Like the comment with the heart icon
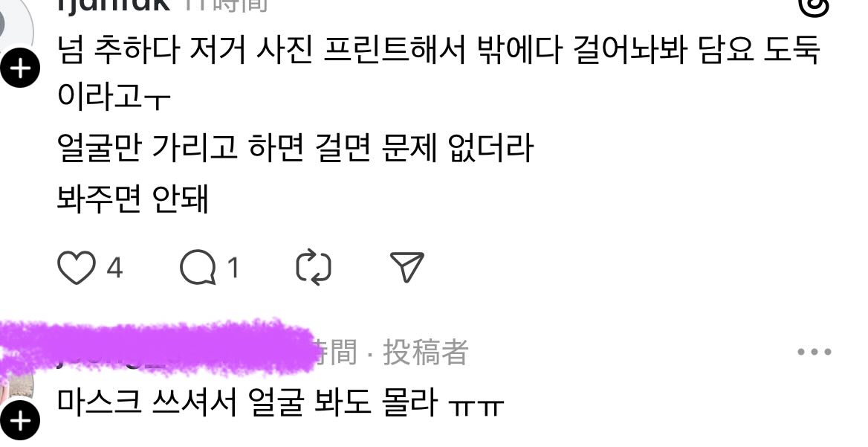Screen dimensions: 868x447 coord(77,268)
